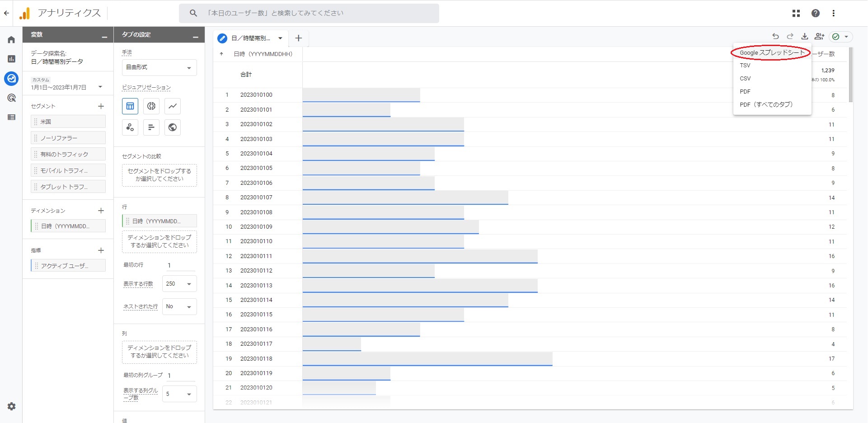Click the Analytics logo icon
This screenshot has width=868, height=423.
point(24,14)
